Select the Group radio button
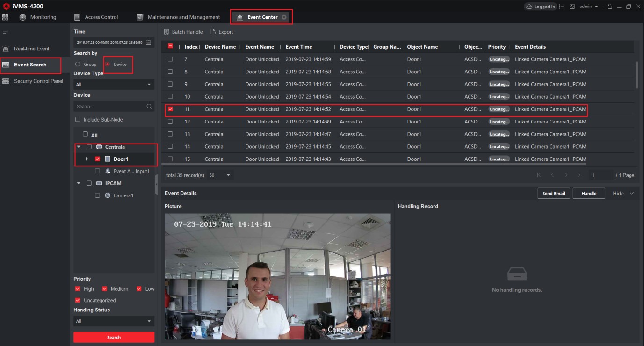 pos(78,65)
